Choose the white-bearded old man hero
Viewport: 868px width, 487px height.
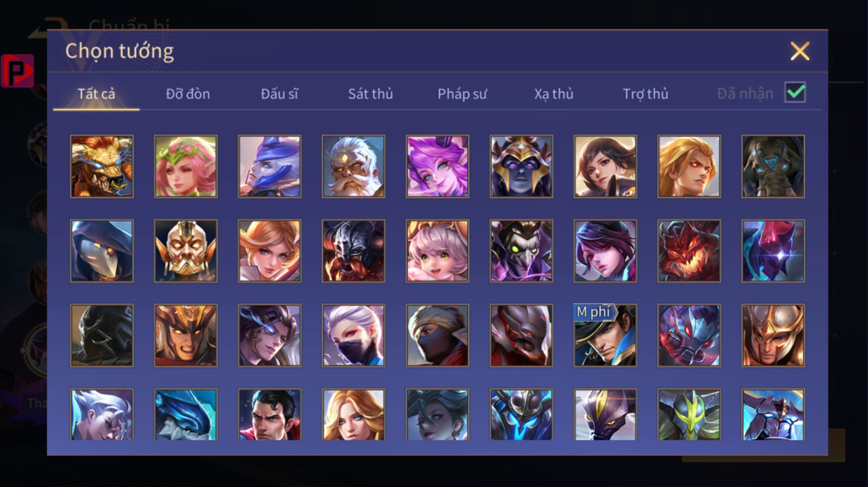[x=353, y=166]
